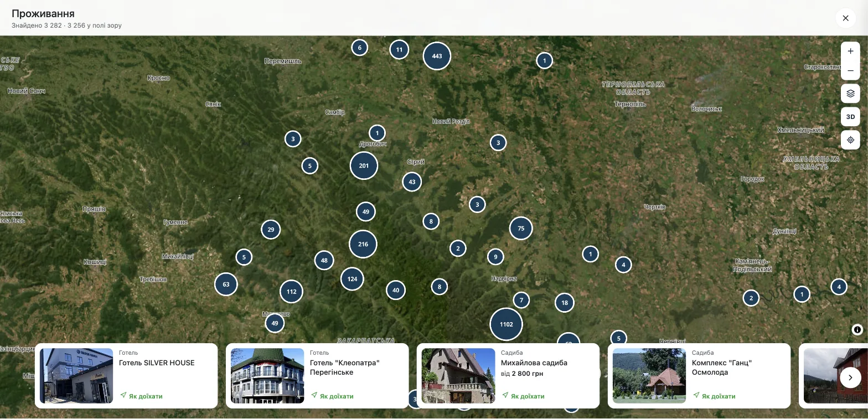Screen dimensions: 868x419
Task: Select the 43 cluster near Стрий
Action: coord(412,182)
